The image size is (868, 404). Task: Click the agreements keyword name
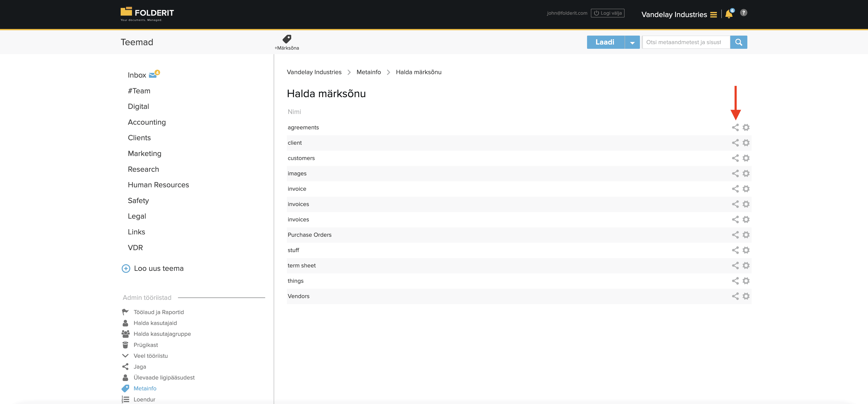303,127
